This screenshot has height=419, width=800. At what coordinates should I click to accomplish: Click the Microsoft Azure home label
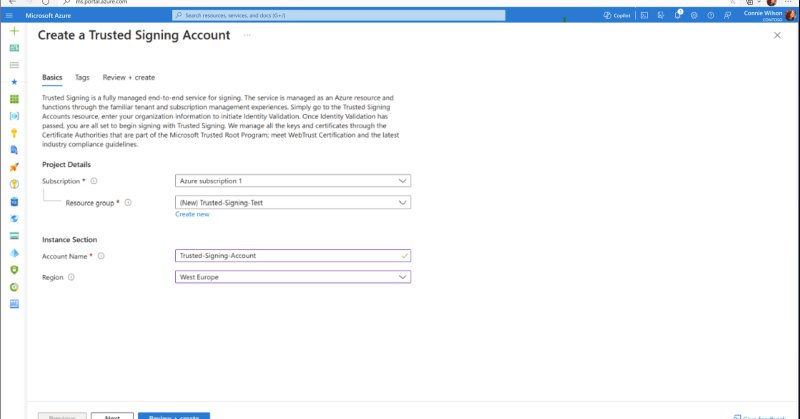coord(48,15)
